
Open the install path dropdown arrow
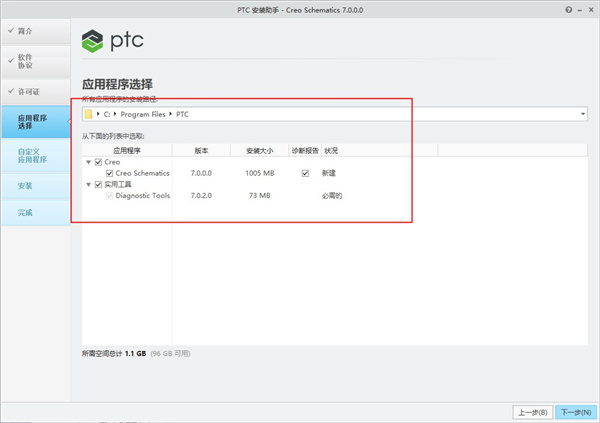(583, 114)
